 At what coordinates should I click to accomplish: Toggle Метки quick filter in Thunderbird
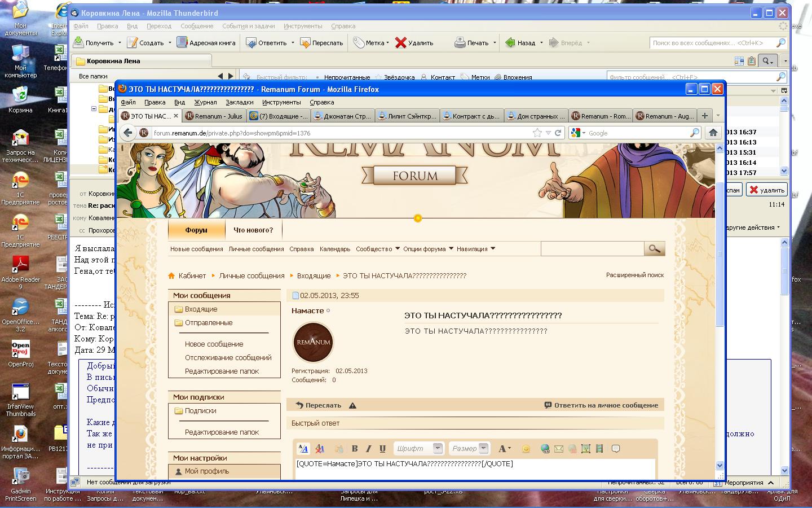click(476, 77)
